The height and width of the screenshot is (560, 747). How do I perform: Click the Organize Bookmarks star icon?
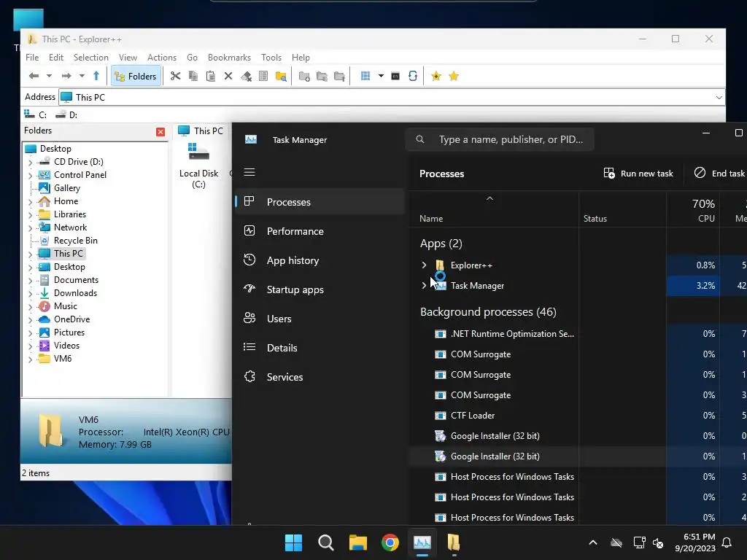click(x=454, y=76)
